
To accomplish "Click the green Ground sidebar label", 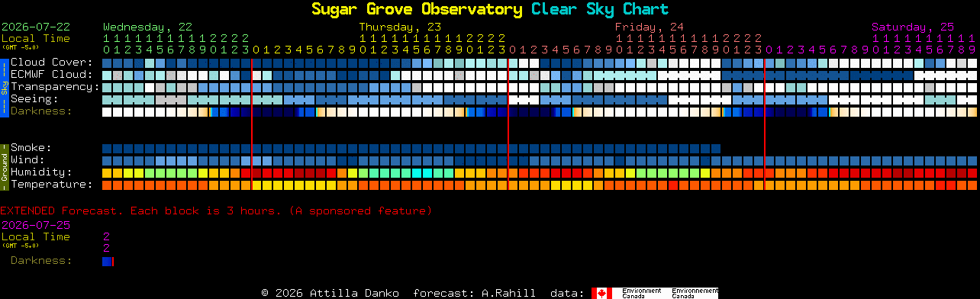I will pos(4,166).
